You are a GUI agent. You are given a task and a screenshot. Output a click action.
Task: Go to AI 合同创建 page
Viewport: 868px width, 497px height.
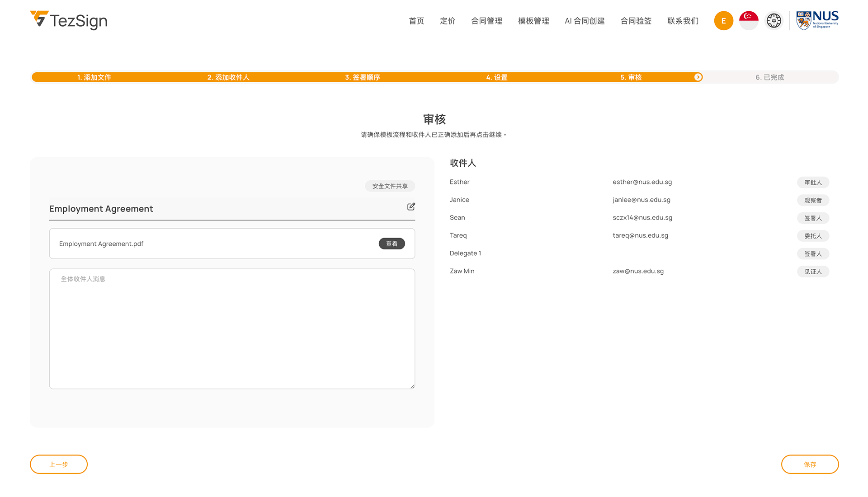point(585,21)
